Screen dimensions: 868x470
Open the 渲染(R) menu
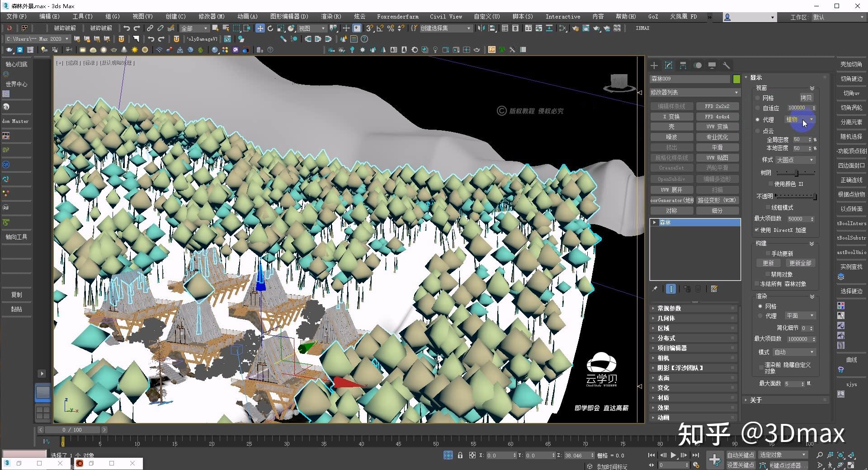pyautogui.click(x=330, y=16)
